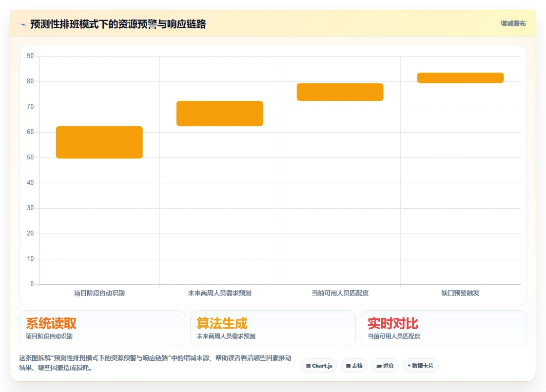
Task: Click the title 预测性排班模式下的资源预警与响应链路
Action: pos(118,24)
